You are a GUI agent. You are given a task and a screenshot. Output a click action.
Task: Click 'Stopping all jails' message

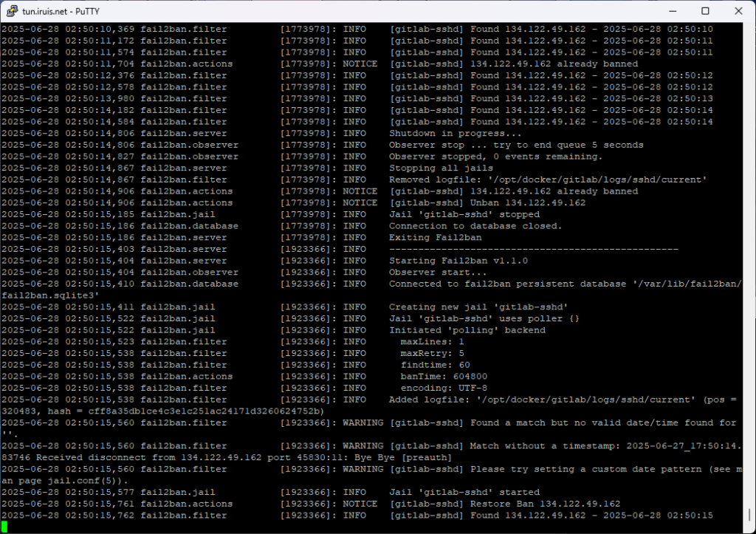pos(441,168)
